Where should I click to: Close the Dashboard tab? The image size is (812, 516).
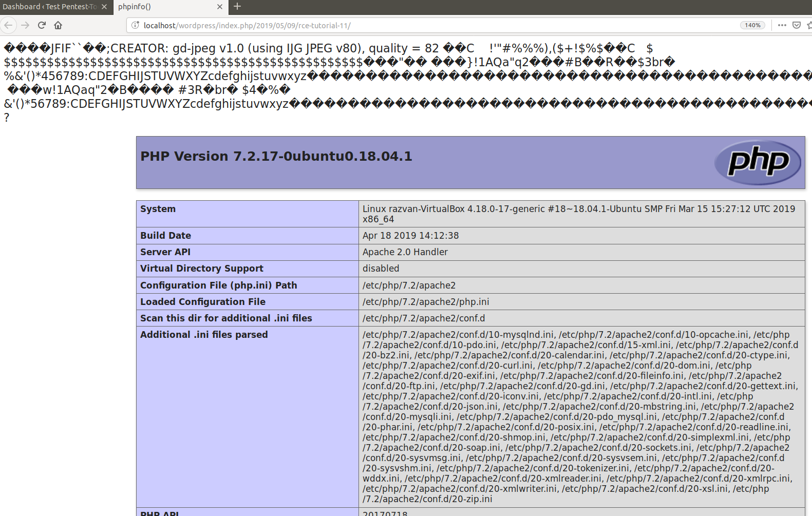click(x=104, y=7)
